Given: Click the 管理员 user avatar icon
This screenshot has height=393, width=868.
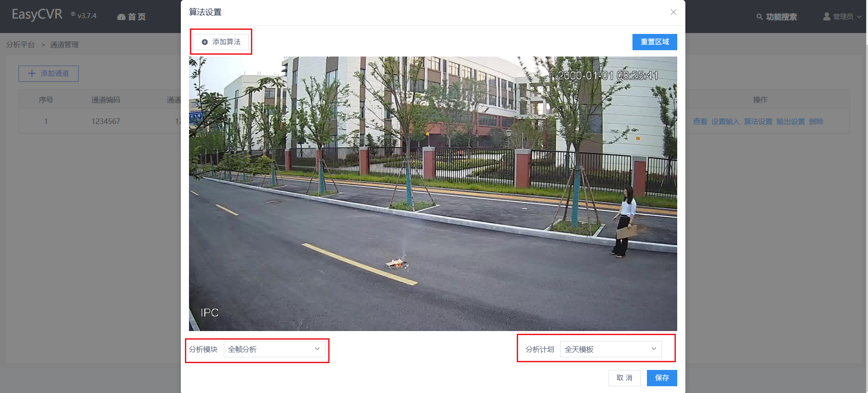Looking at the screenshot, I should pyautogui.click(x=827, y=16).
